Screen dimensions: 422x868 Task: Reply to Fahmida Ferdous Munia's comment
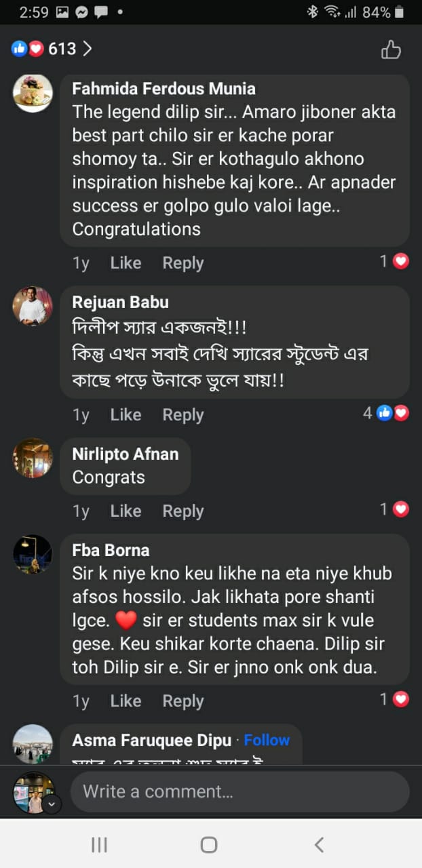(x=183, y=263)
